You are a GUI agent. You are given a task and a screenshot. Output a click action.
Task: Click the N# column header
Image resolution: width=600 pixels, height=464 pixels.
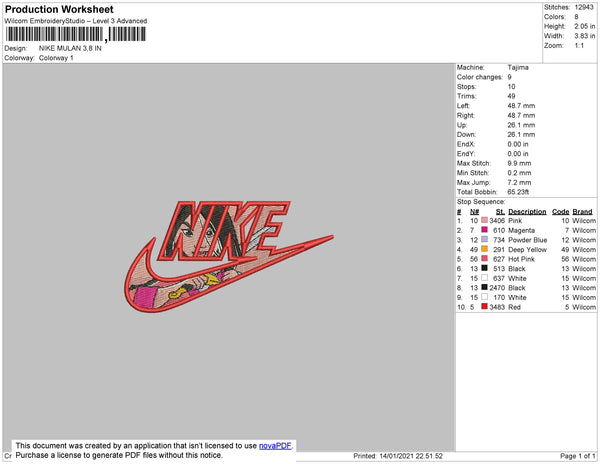(x=474, y=212)
